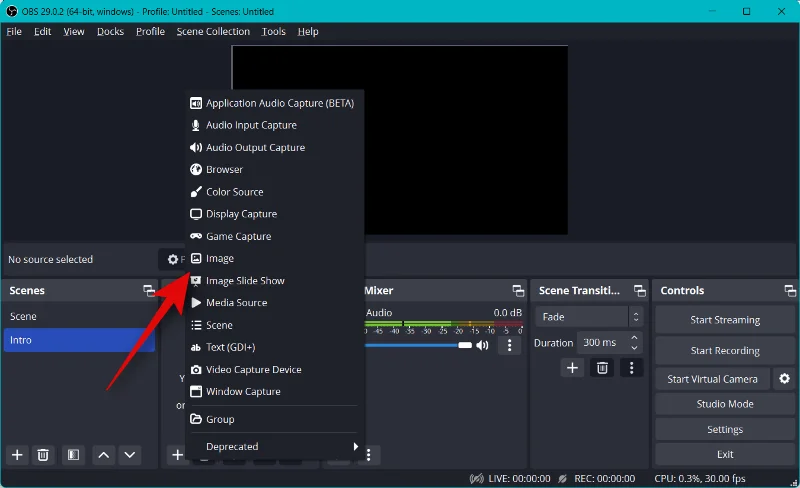Move scene down with arrow icon

pyautogui.click(x=130, y=454)
